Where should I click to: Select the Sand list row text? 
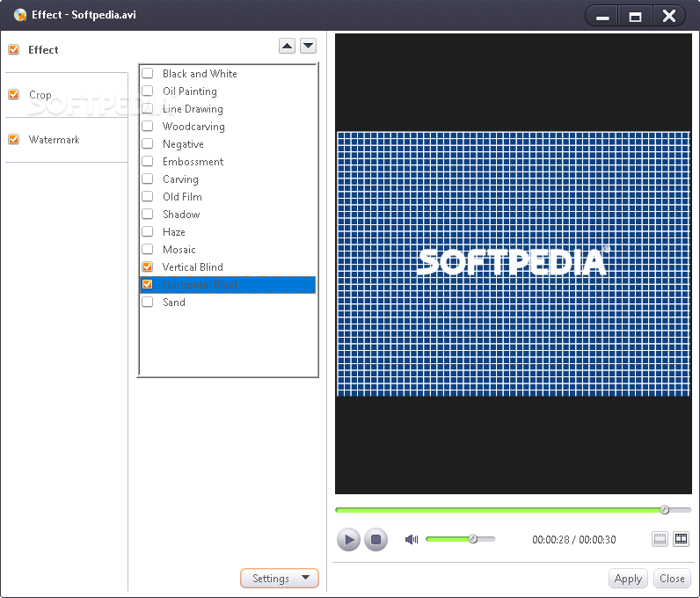click(173, 303)
